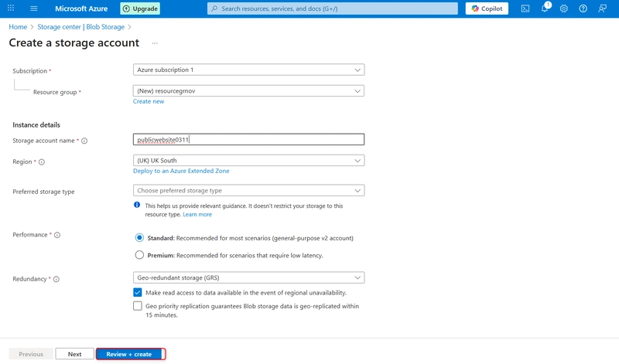Uncheck read access during regional unavailability

tap(138, 293)
